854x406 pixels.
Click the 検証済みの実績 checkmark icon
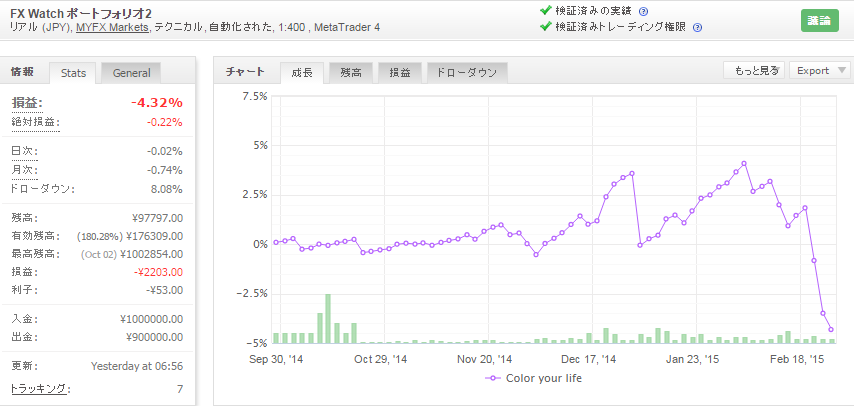click(545, 10)
